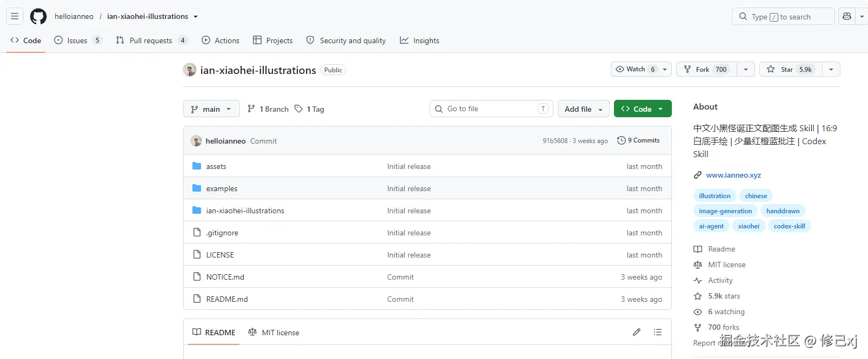View the 9 Commits history
The image size is (868, 359).
[638, 140]
